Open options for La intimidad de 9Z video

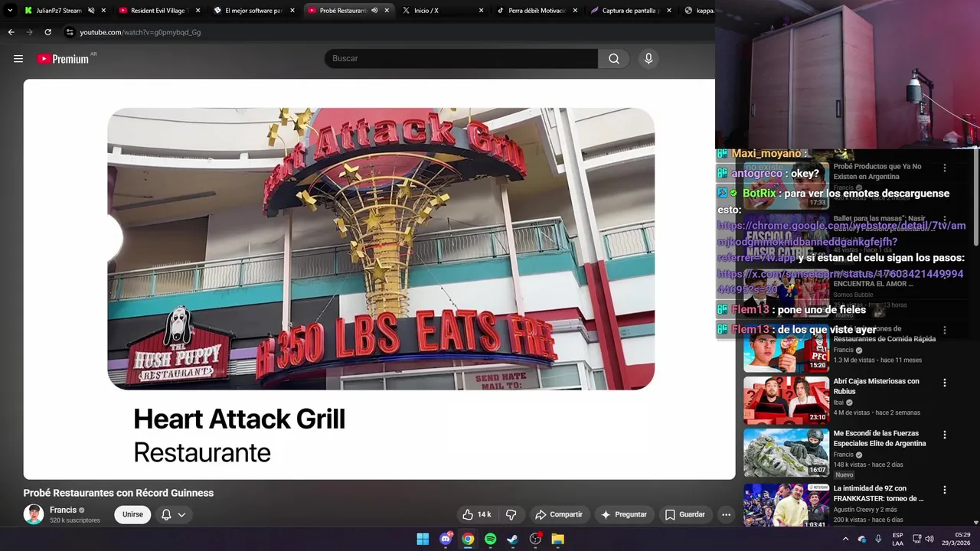[944, 490]
